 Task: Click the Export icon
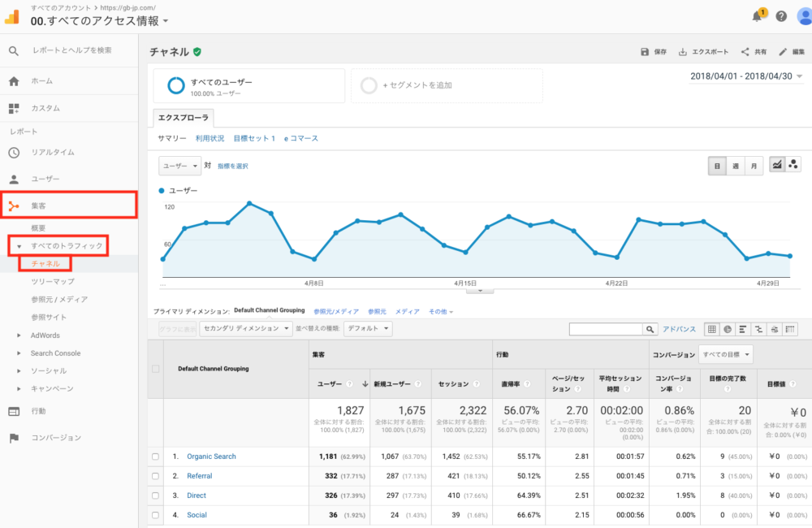(x=683, y=52)
